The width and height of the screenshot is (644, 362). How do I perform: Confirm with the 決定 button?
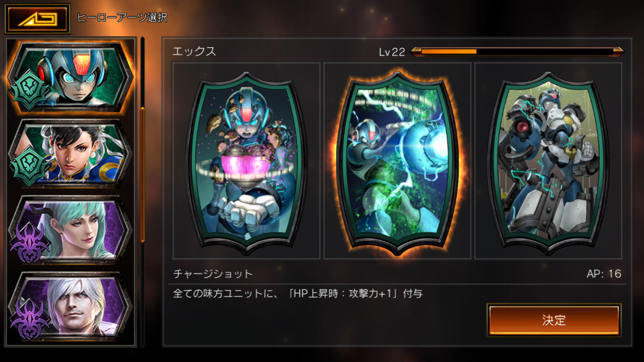[554, 320]
